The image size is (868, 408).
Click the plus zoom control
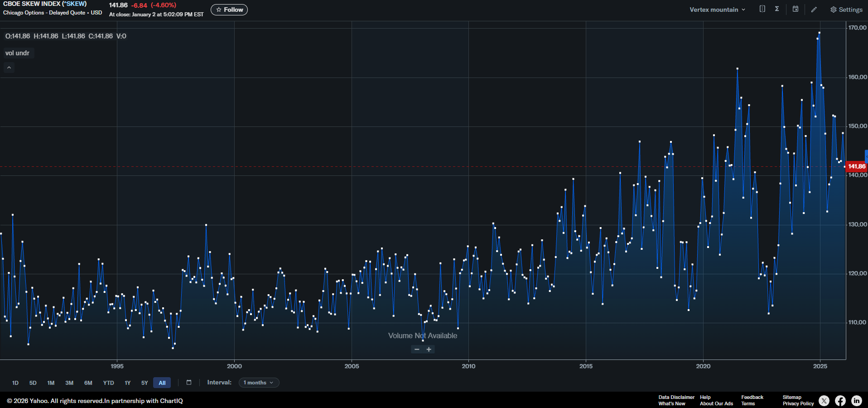[429, 350]
